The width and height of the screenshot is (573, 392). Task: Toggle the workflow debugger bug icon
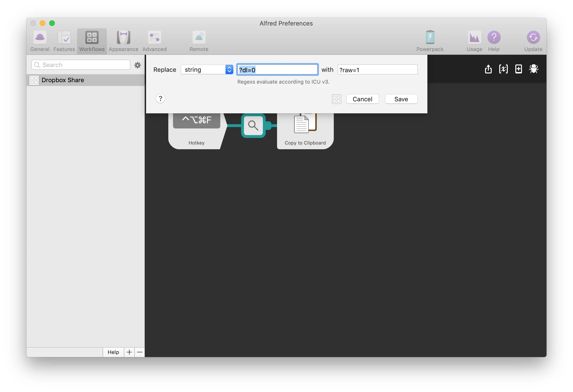[534, 69]
